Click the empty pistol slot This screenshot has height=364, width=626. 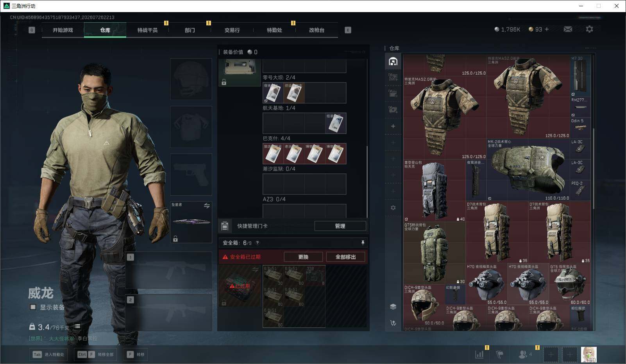tap(191, 174)
